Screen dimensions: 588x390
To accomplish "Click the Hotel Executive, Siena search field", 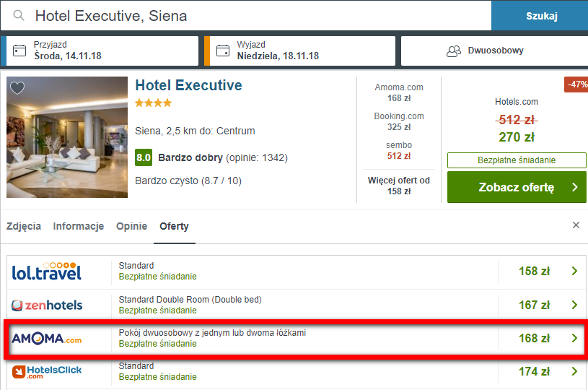I will (246, 15).
